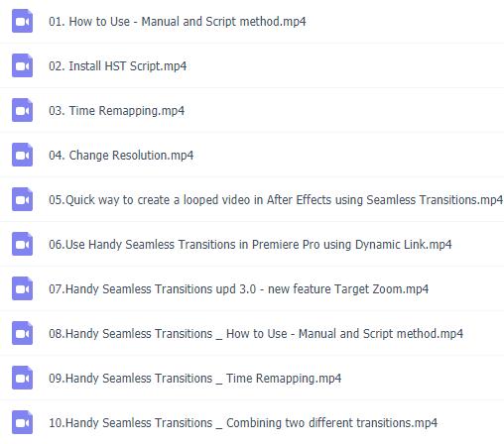Screen dimensions: 504x444
Task: Open 10 Combining two different transitions.mp4
Action: [x=243, y=423]
